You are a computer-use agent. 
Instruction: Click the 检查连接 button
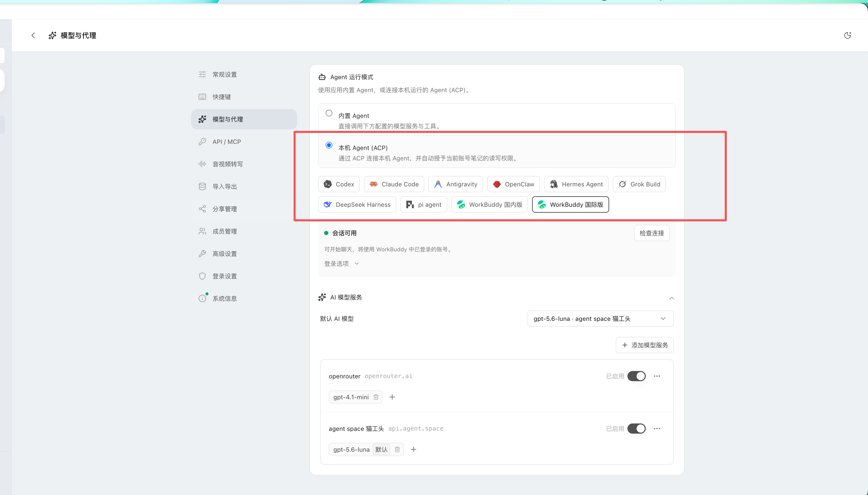point(652,233)
